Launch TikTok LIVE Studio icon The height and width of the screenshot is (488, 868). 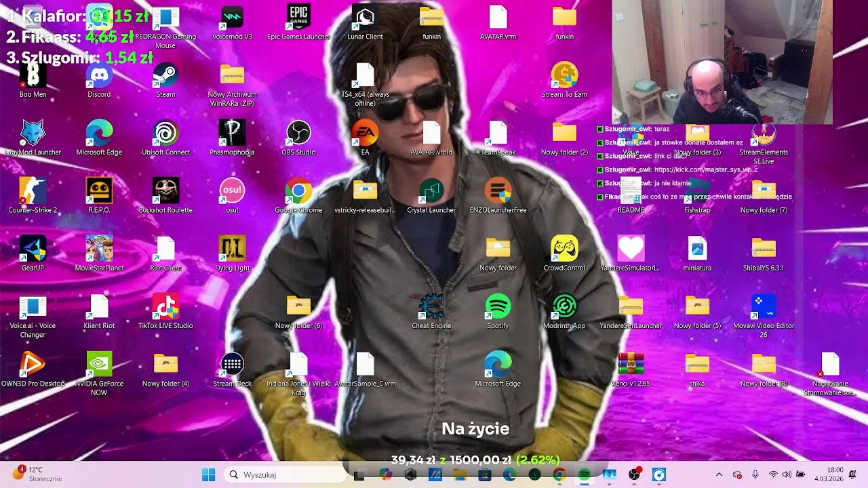click(165, 312)
